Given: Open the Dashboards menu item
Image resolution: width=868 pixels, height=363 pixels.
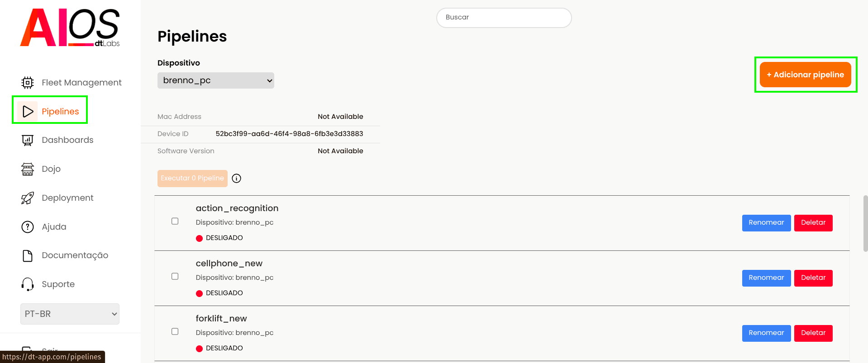Looking at the screenshot, I should tap(67, 140).
